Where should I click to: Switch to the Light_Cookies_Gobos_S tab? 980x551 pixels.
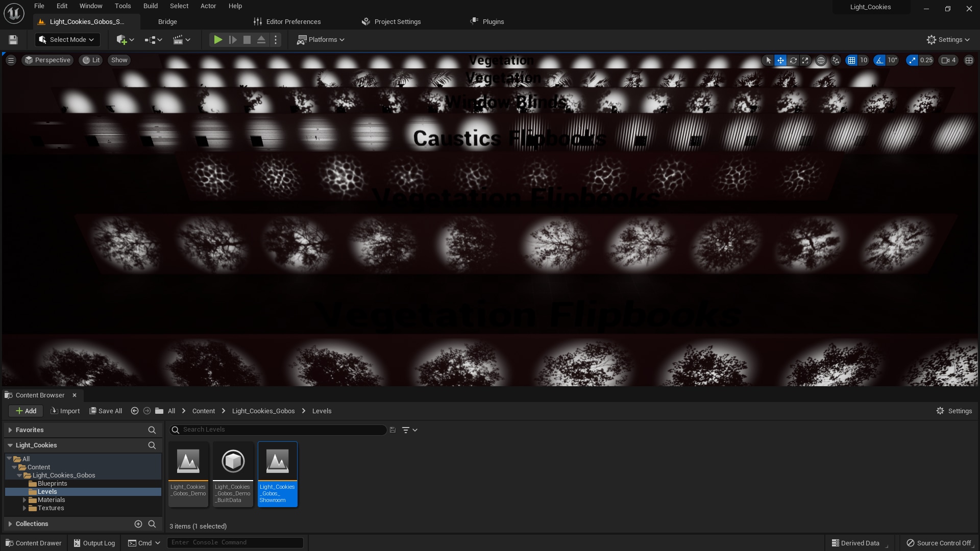coord(86,21)
